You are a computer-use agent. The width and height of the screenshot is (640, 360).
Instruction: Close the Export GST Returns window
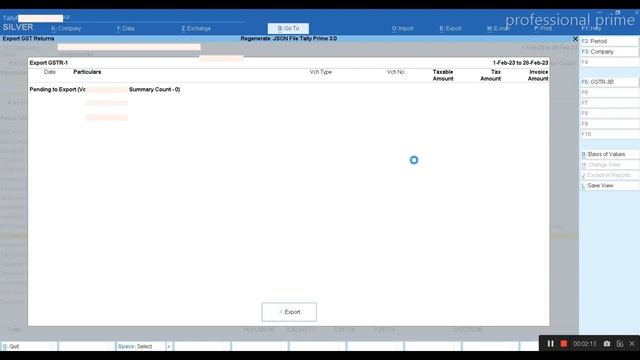click(575, 39)
